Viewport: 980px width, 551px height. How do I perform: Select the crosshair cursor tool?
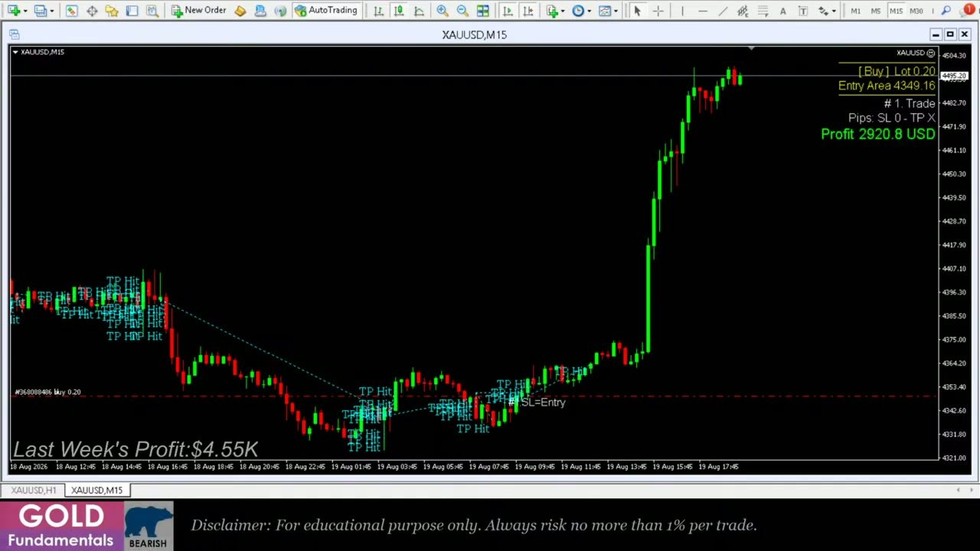[658, 11]
